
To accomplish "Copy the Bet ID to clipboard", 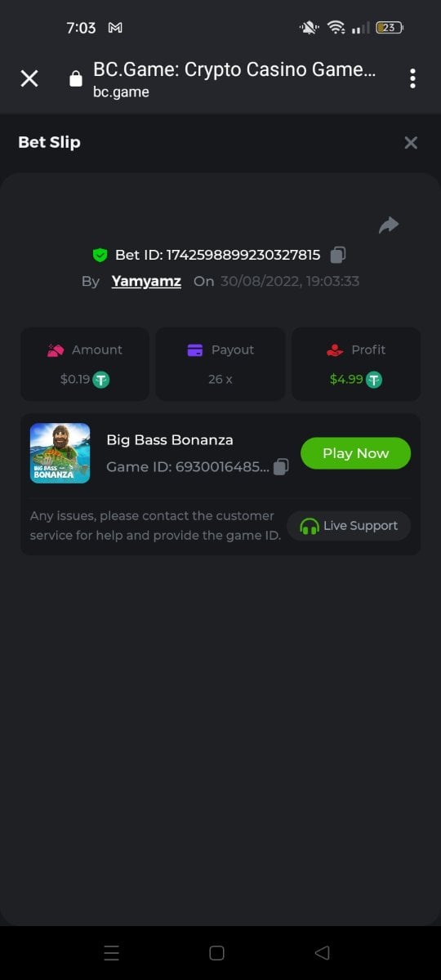I will tap(338, 255).
